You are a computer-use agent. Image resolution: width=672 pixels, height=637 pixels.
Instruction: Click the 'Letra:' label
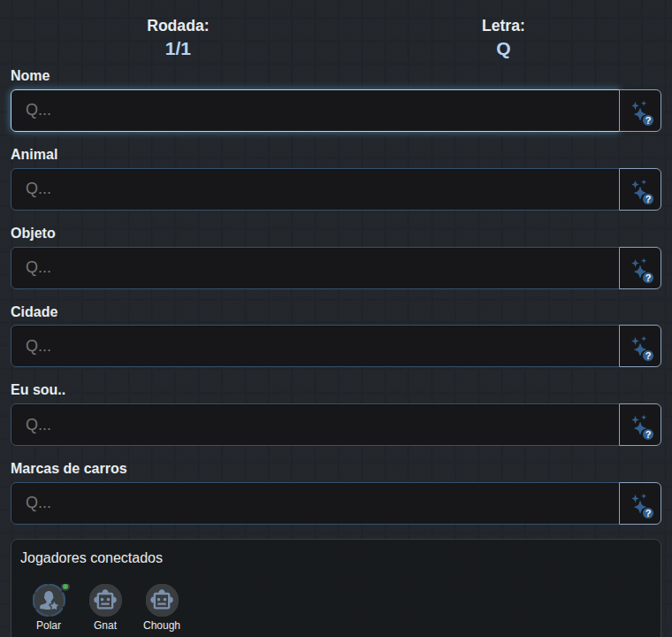[503, 26]
